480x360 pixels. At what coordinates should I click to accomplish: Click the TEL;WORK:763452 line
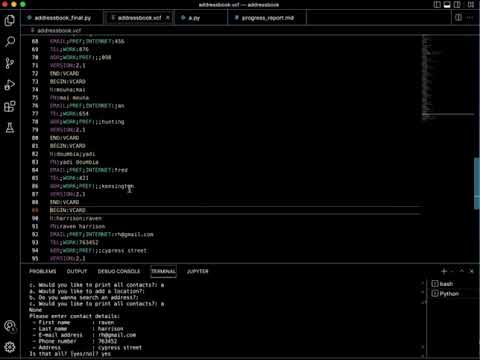pos(74,242)
